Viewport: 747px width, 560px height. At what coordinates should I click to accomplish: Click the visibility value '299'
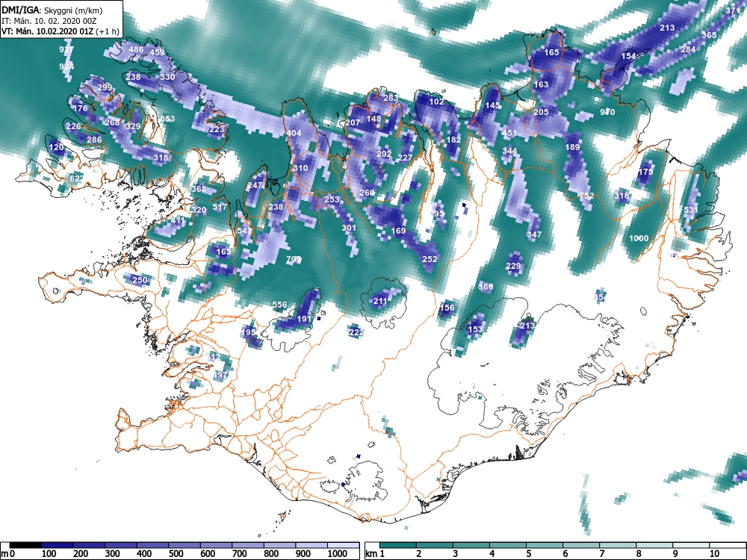coord(105,87)
